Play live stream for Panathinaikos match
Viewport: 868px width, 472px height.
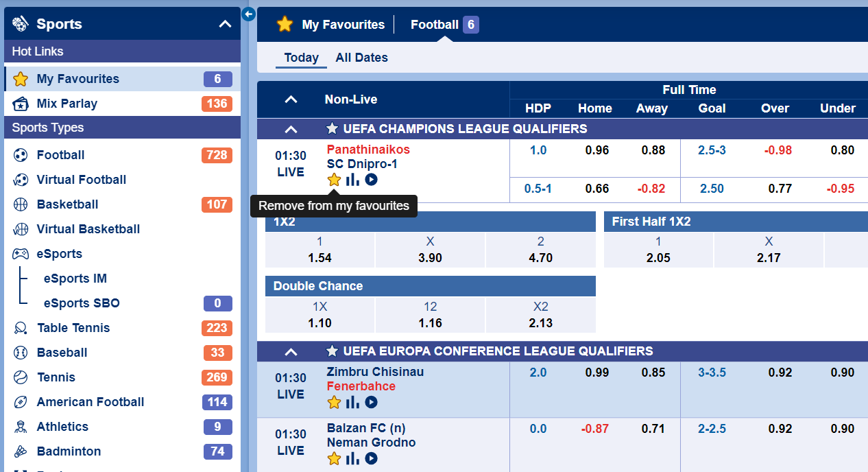(371, 180)
